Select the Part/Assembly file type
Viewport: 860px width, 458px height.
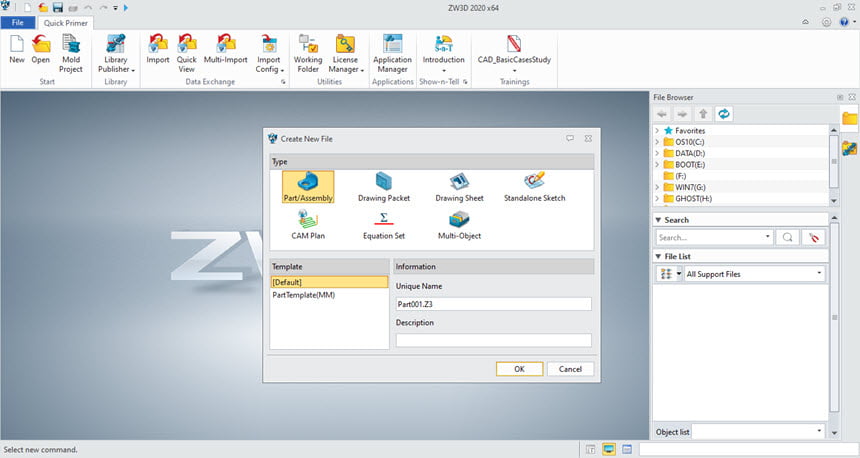(x=308, y=187)
